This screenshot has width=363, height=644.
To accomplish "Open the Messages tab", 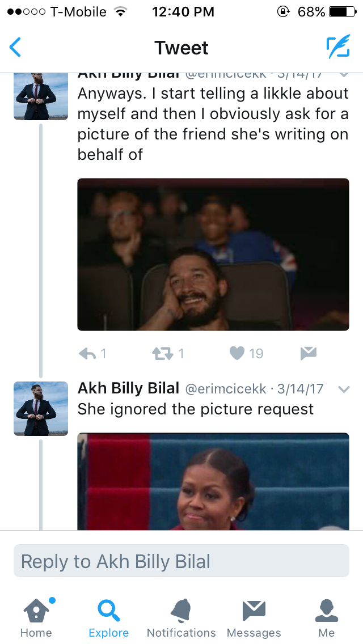I will (254, 617).
